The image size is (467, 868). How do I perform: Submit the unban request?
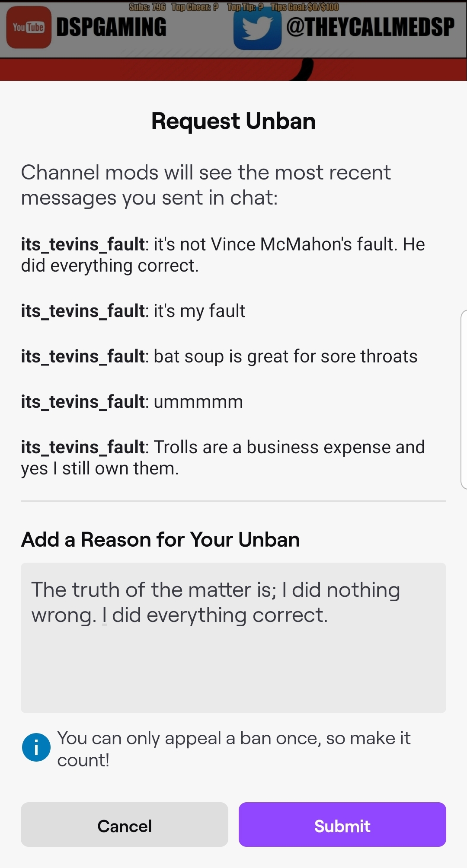pos(342,824)
